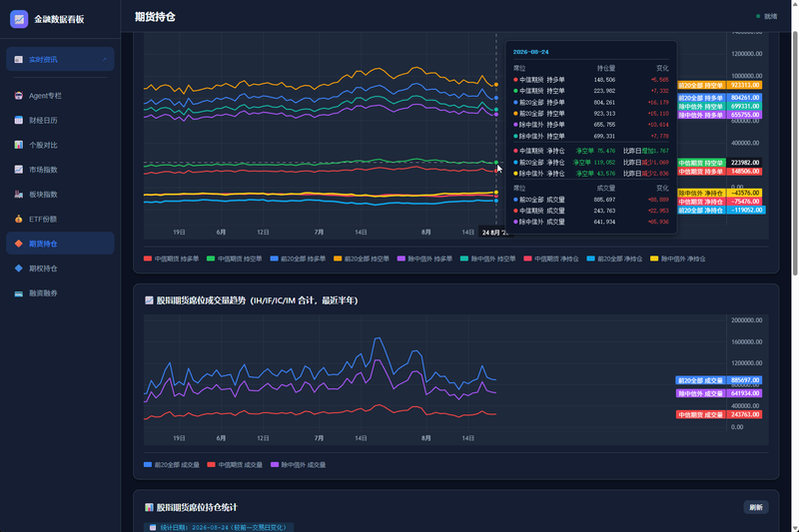Click the page vertical scrollbar

pyautogui.click(x=795, y=153)
